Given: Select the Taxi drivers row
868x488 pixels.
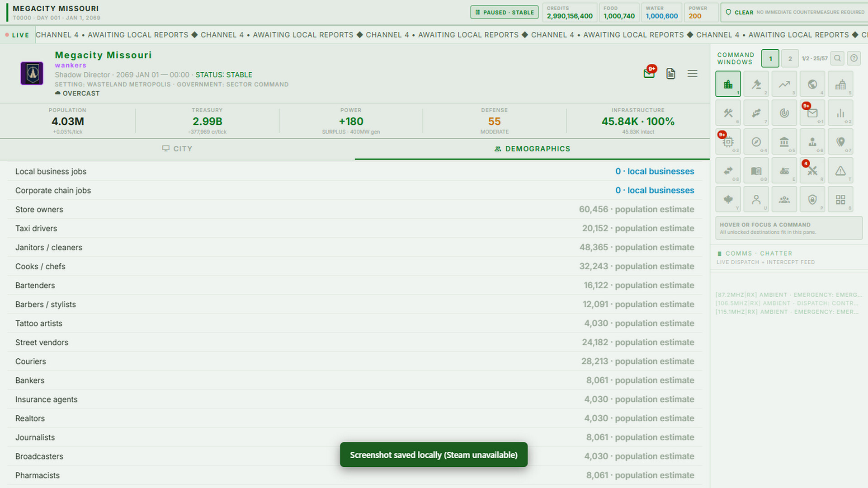Looking at the screenshot, I should [355, 228].
